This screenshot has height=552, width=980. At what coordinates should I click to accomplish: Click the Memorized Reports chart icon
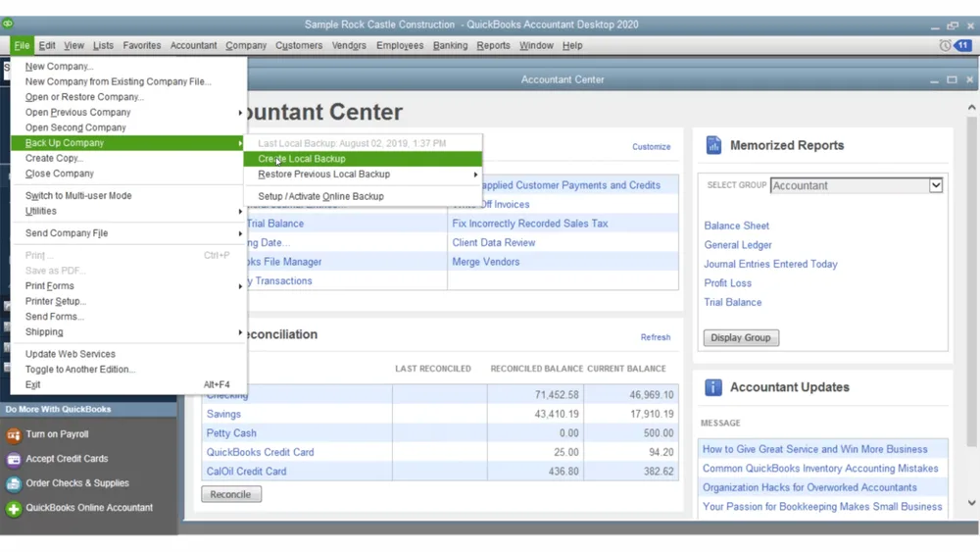(x=713, y=145)
